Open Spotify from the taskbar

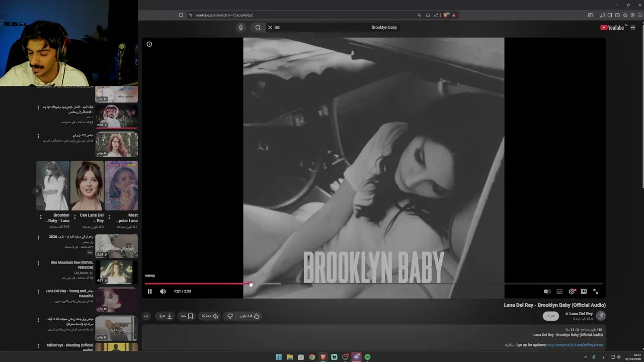pos(367,357)
